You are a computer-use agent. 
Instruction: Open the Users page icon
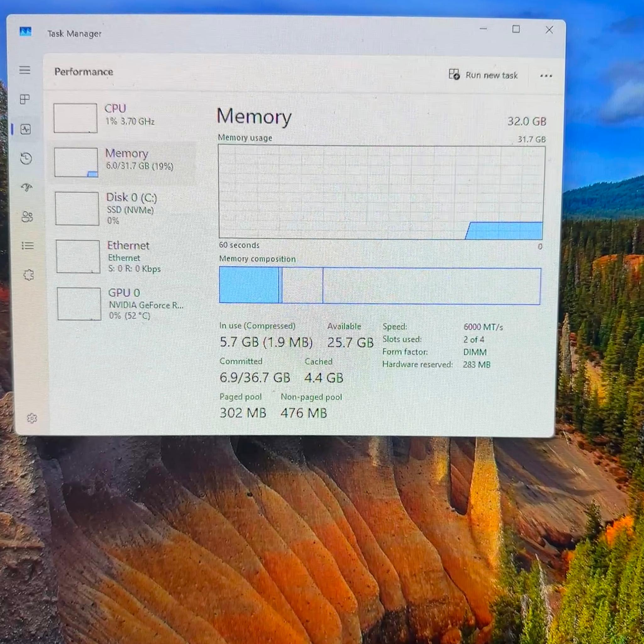coord(27,217)
